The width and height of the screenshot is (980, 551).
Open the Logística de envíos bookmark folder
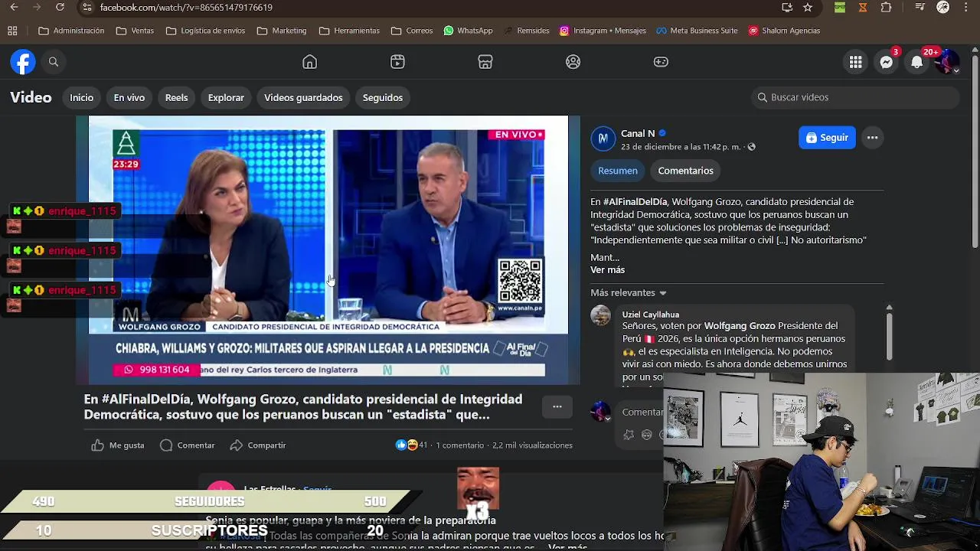point(205,31)
